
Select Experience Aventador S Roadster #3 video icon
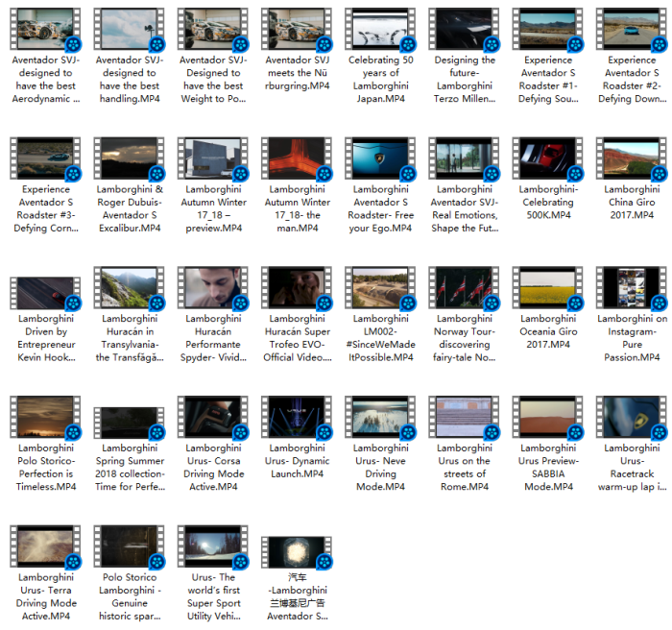45,158
